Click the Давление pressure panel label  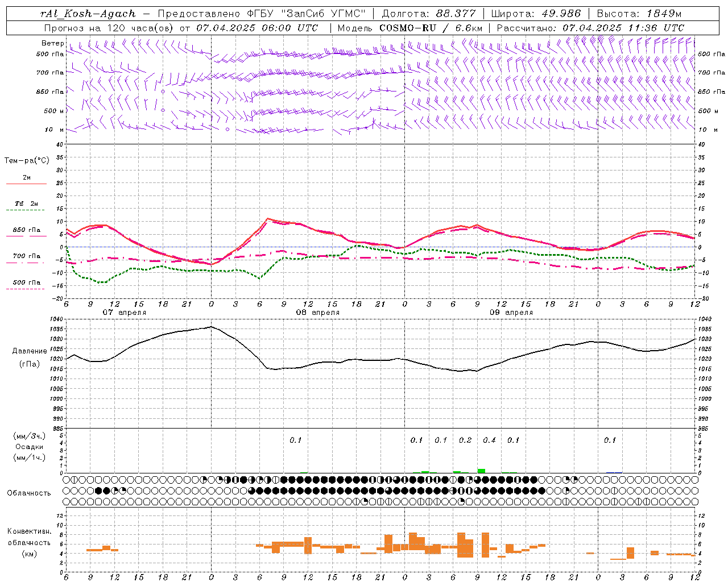tap(30, 351)
